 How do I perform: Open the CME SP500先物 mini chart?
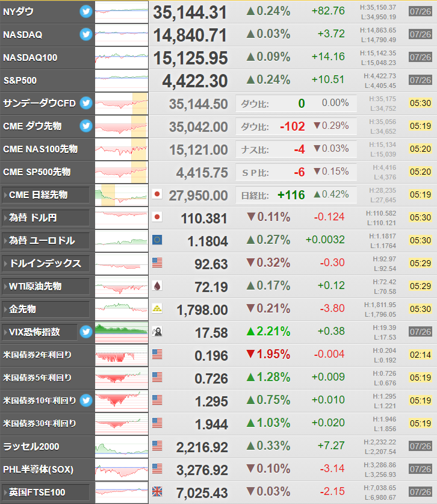(122, 172)
